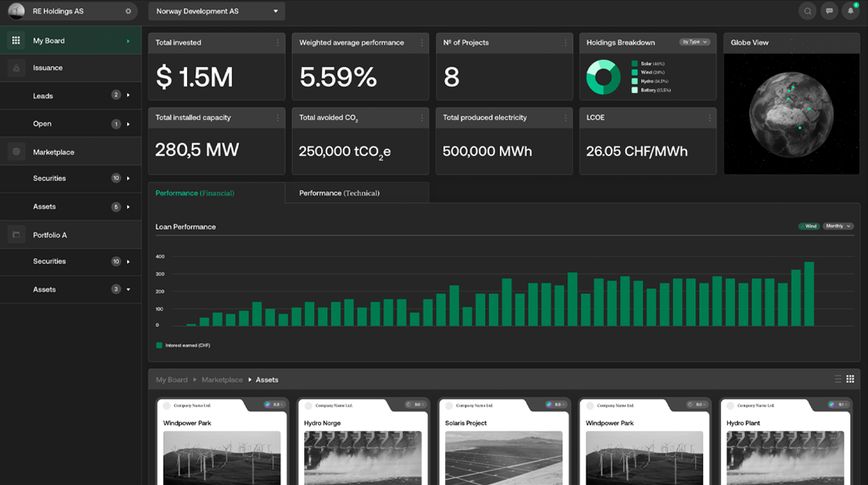Click the gear icon beside RE Holdings AS
The height and width of the screenshot is (485, 868).
click(x=128, y=11)
